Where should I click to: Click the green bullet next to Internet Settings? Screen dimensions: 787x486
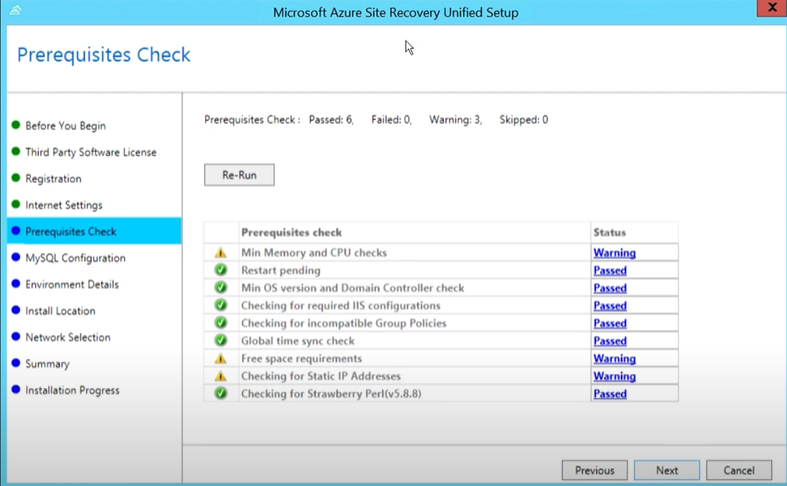click(x=16, y=204)
